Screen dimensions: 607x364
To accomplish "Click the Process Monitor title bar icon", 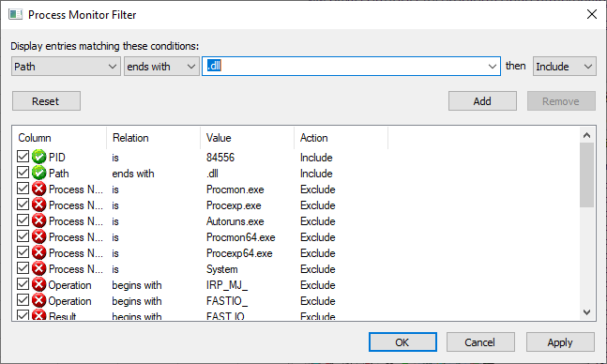I will point(16,15).
